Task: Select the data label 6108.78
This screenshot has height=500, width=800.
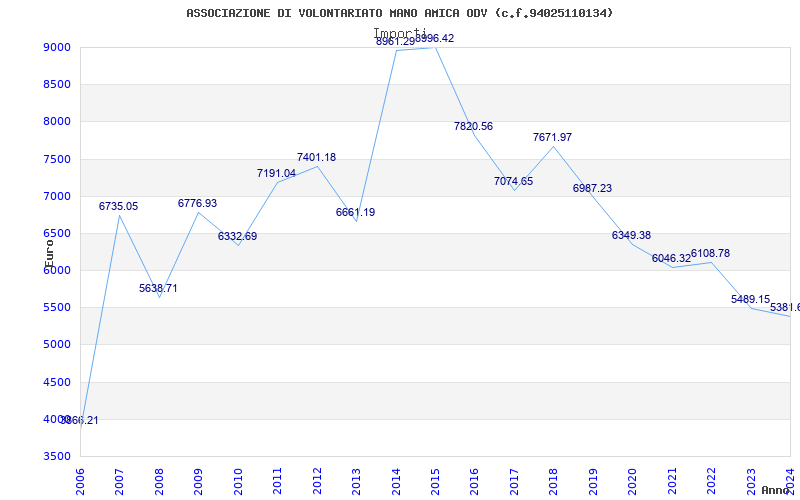Action: (x=710, y=254)
